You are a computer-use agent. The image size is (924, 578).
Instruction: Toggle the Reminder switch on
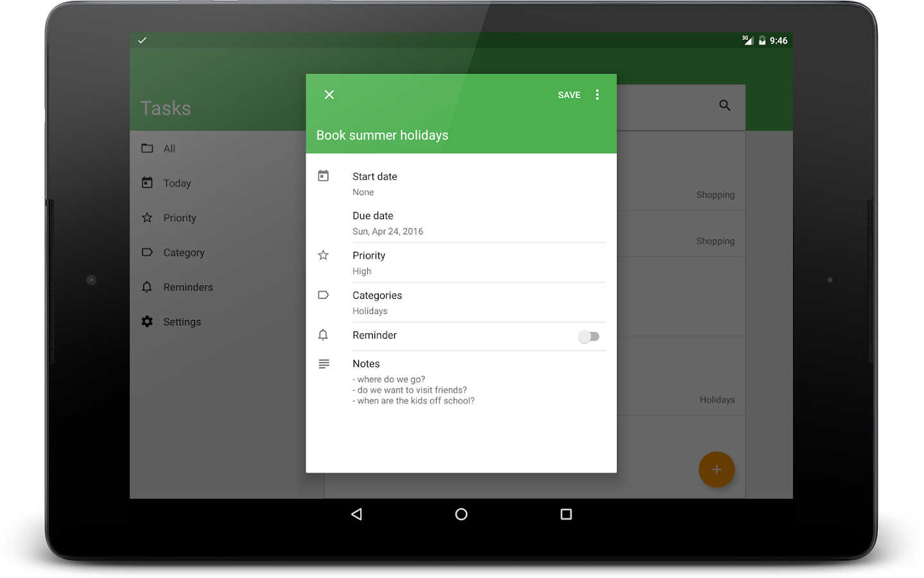tap(588, 337)
